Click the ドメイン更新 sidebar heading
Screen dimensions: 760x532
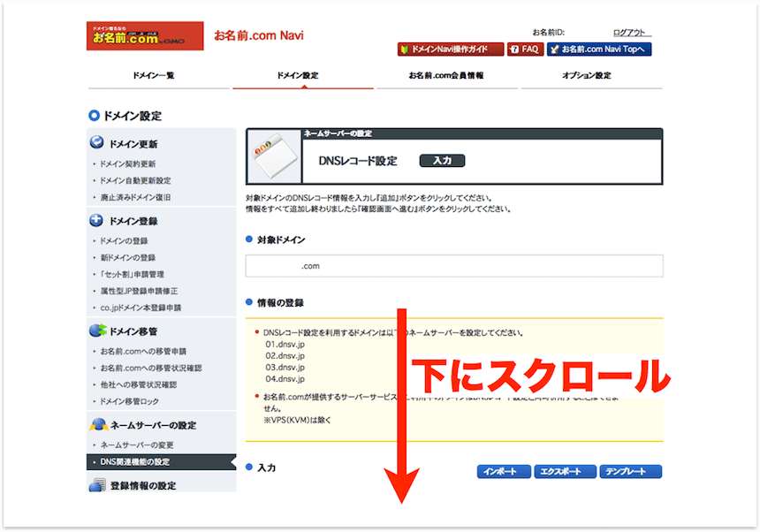[133, 144]
